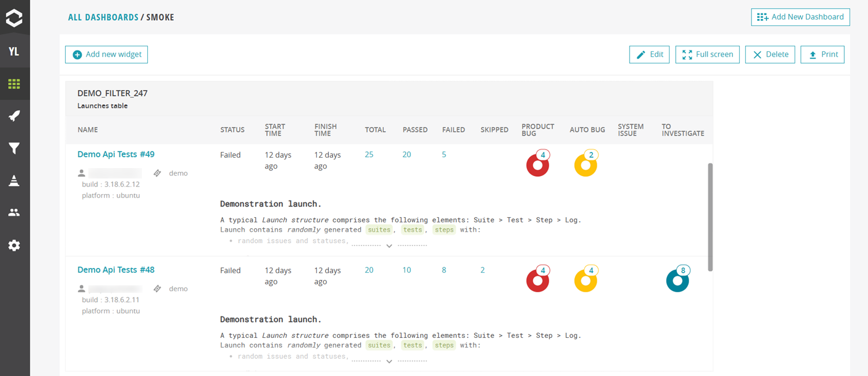Open the Demo Api Tests #49 launch link
Image resolution: width=868 pixels, height=376 pixels.
116,154
